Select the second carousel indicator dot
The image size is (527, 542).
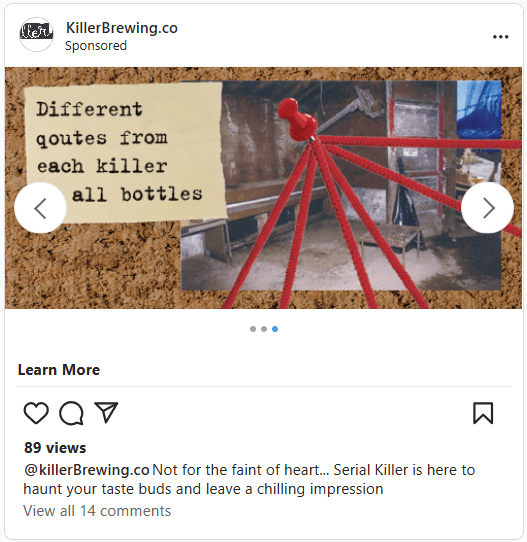coord(264,329)
